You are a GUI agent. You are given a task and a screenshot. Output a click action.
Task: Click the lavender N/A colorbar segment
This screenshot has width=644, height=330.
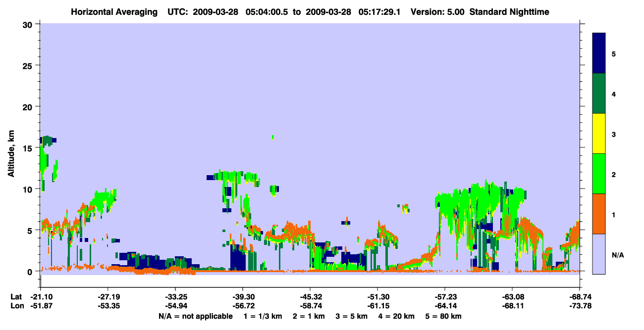[599, 254]
